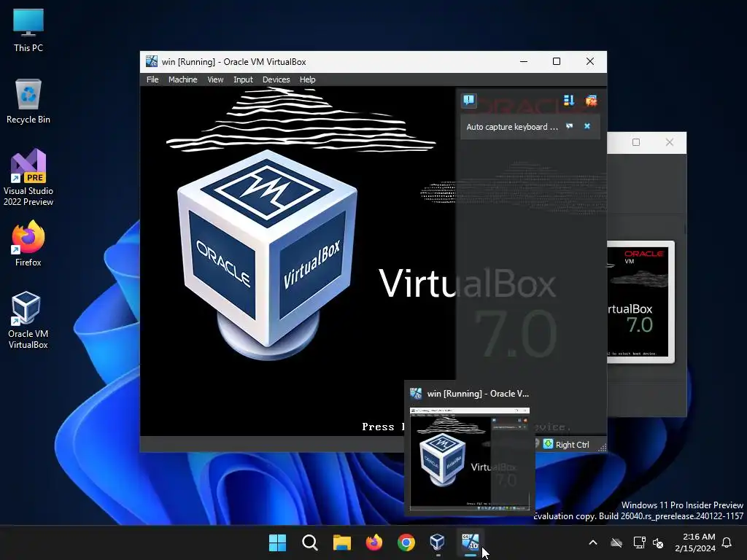The height and width of the screenshot is (560, 747).
Task: Select Visual Studio 2022 Preview shortcut
Action: click(x=28, y=178)
